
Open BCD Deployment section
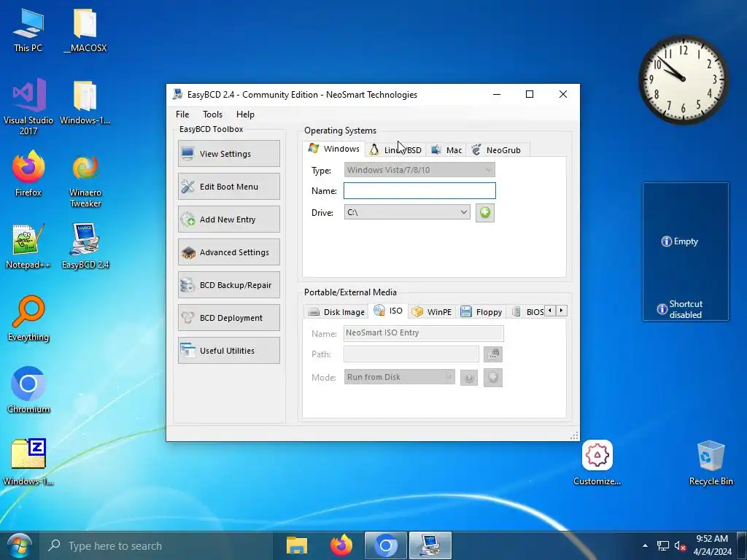pos(228,318)
